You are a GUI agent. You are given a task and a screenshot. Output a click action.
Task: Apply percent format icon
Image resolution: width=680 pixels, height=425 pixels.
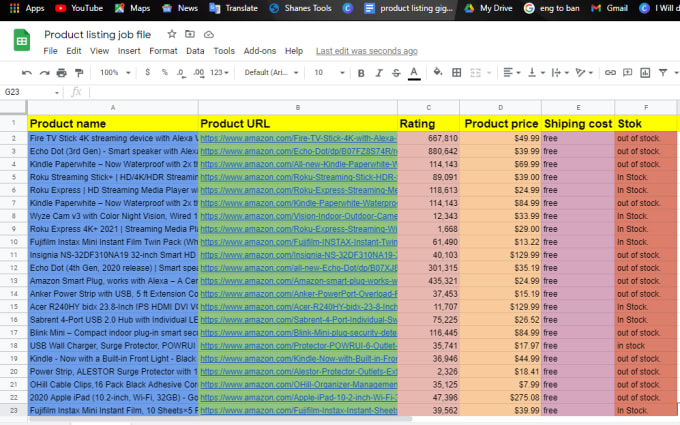coord(164,72)
